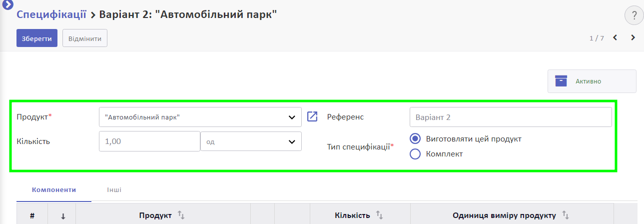Select the 'Комплект' radio option
This screenshot has height=224, width=644.
[415, 154]
